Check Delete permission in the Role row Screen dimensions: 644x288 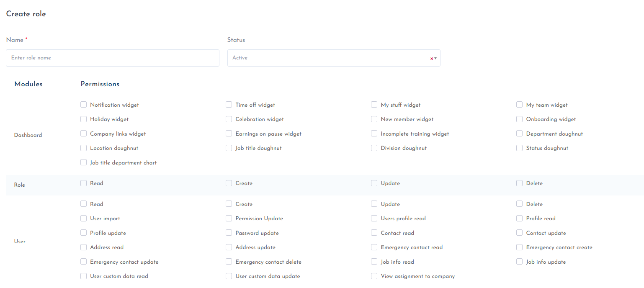[519, 183]
